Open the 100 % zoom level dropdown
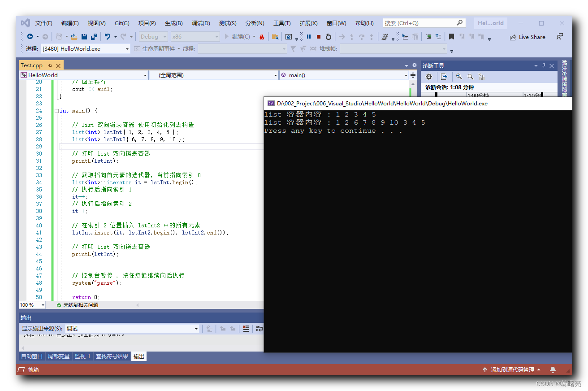This screenshot has width=588, height=391. [x=32, y=305]
